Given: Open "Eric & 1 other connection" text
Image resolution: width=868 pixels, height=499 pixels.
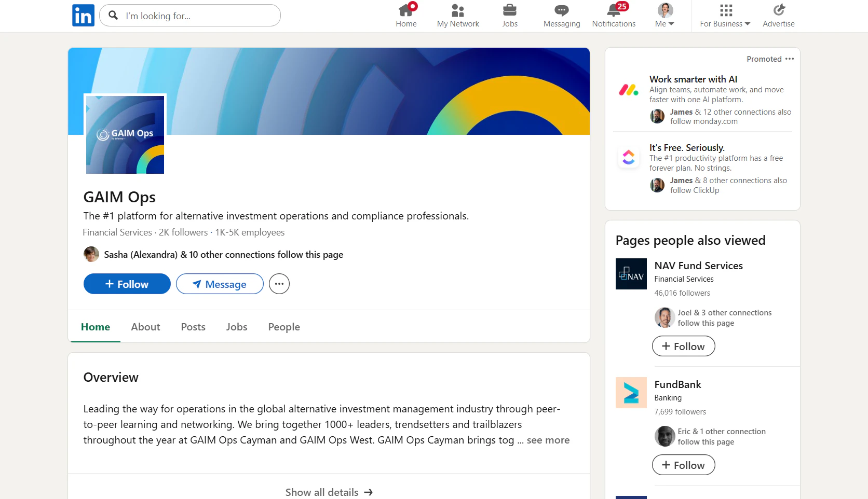Looking at the screenshot, I should coord(722,432).
